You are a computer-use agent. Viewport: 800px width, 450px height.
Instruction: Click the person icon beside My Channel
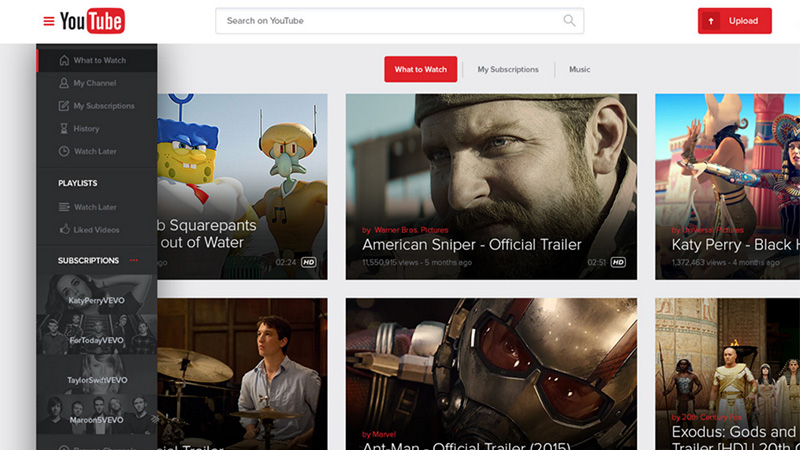coord(64,83)
